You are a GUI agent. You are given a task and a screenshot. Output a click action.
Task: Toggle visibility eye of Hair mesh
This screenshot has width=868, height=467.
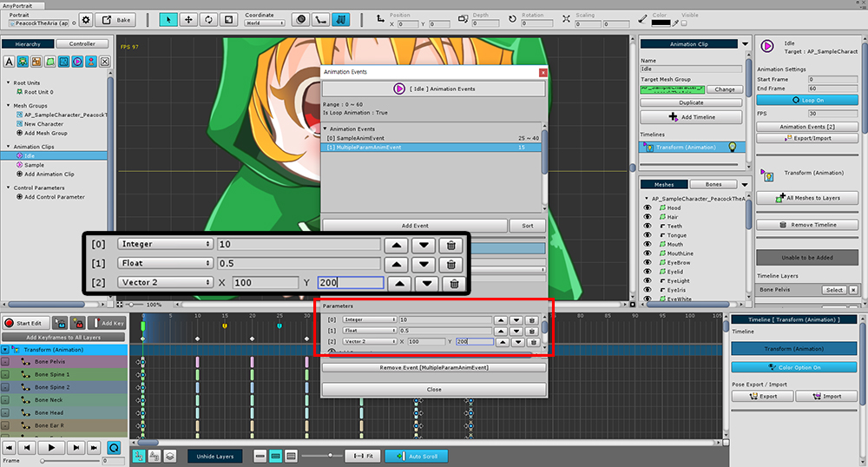tap(648, 217)
